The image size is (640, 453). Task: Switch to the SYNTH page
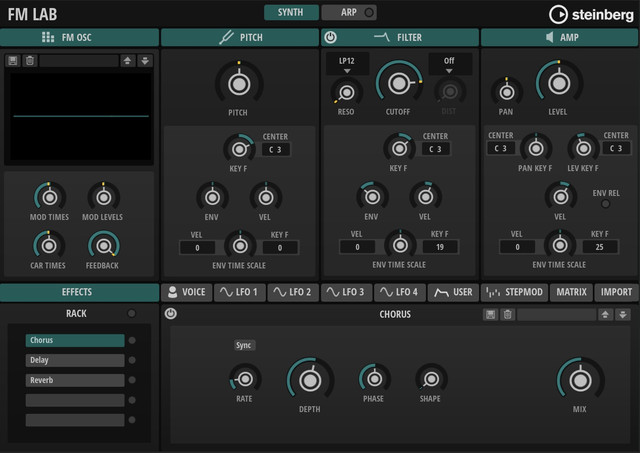click(291, 12)
